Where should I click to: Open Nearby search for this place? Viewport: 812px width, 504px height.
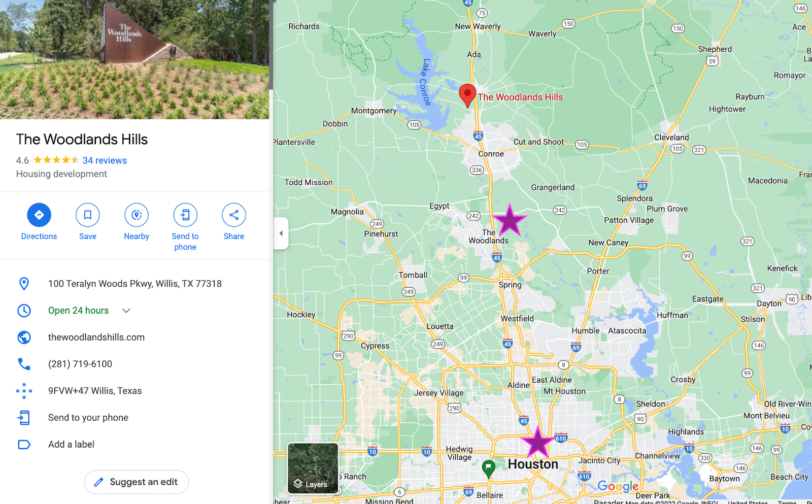click(137, 215)
